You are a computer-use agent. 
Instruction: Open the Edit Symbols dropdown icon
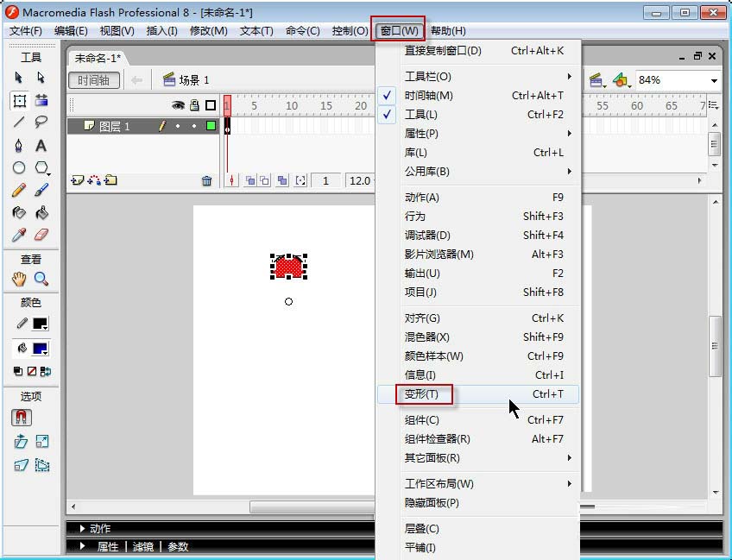[622, 81]
